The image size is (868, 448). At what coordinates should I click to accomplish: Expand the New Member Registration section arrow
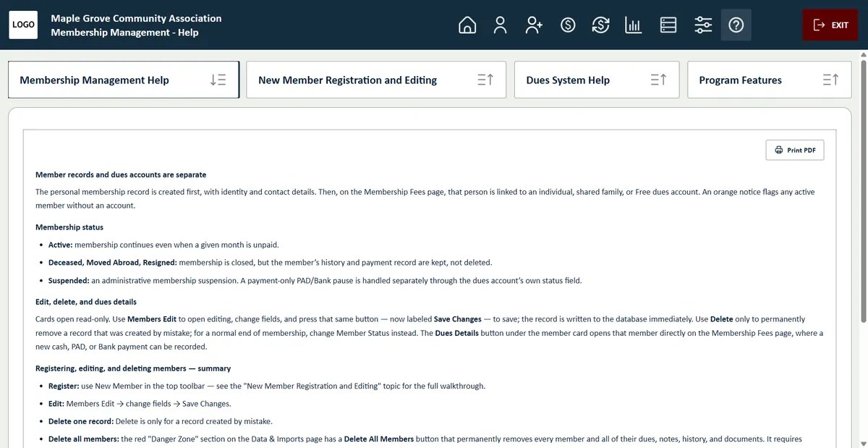click(x=485, y=80)
